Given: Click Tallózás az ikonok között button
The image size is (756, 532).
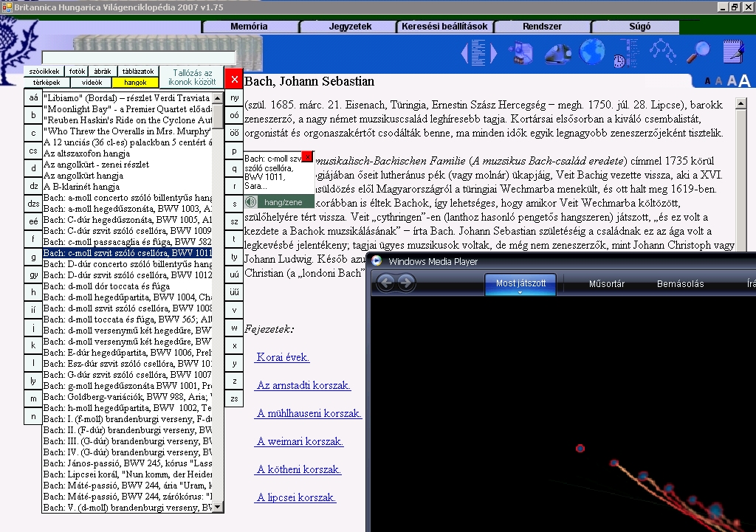Looking at the screenshot, I should point(193,77).
